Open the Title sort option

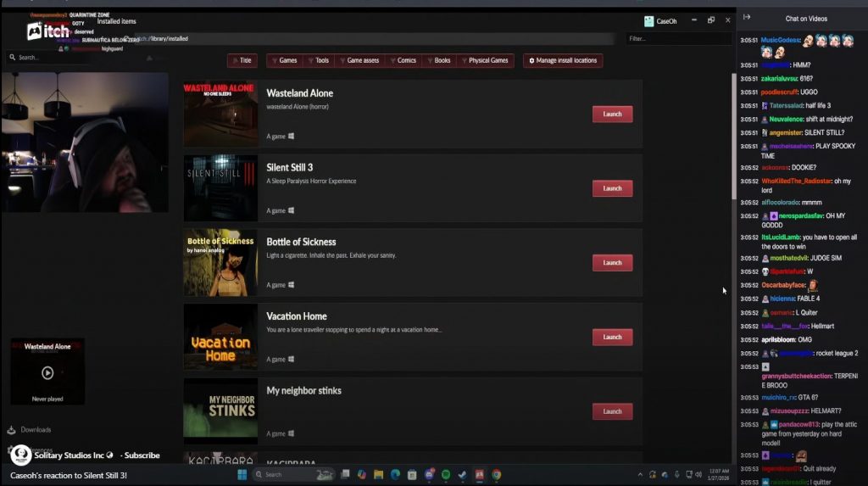[242, 60]
